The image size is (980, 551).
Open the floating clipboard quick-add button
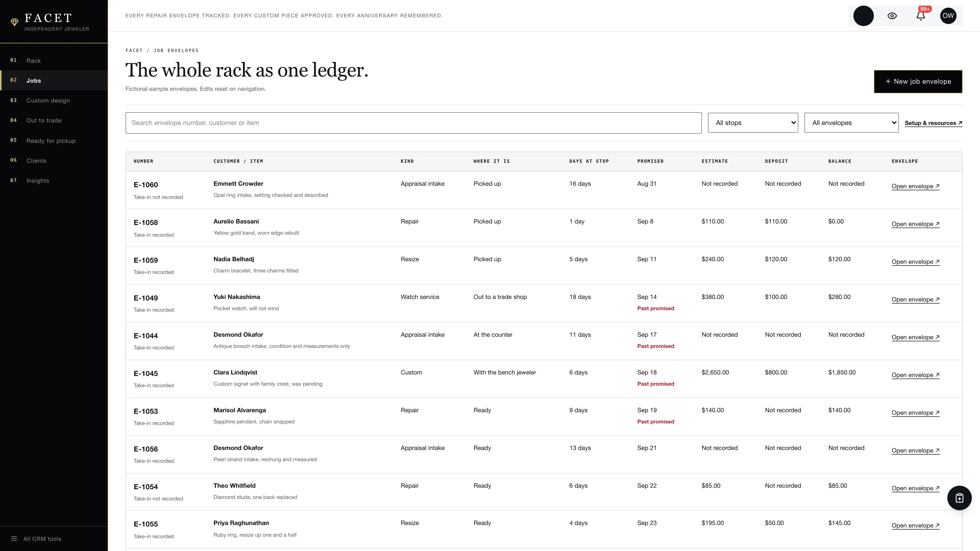click(960, 498)
